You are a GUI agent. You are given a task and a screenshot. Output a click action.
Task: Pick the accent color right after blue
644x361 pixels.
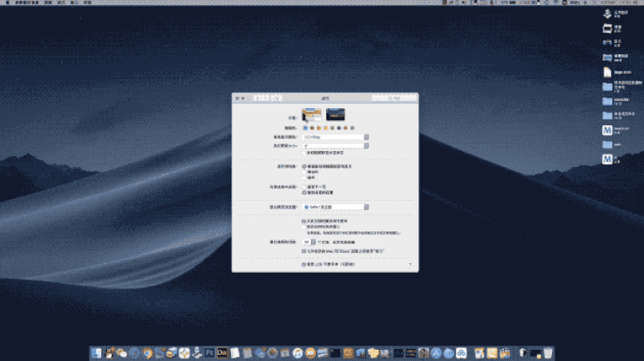coord(312,128)
